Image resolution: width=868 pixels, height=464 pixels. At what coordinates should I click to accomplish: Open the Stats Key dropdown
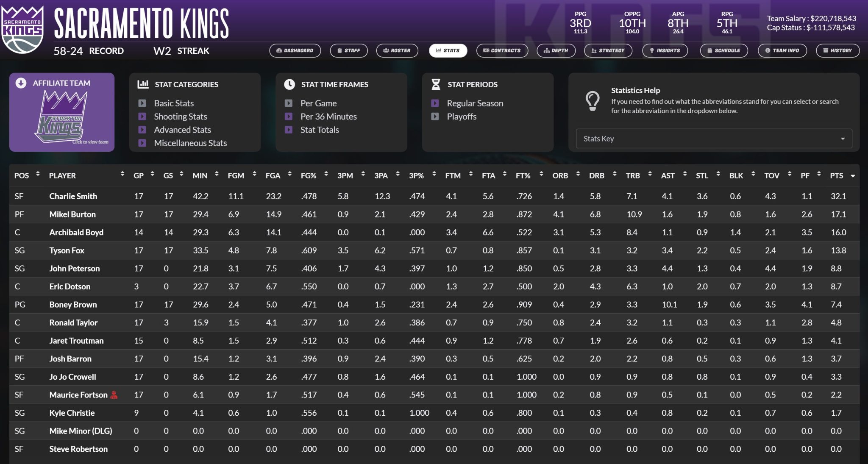(x=714, y=139)
